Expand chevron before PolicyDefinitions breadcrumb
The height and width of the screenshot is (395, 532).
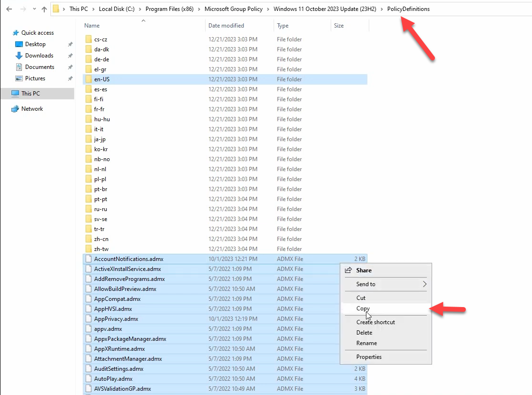382,9
